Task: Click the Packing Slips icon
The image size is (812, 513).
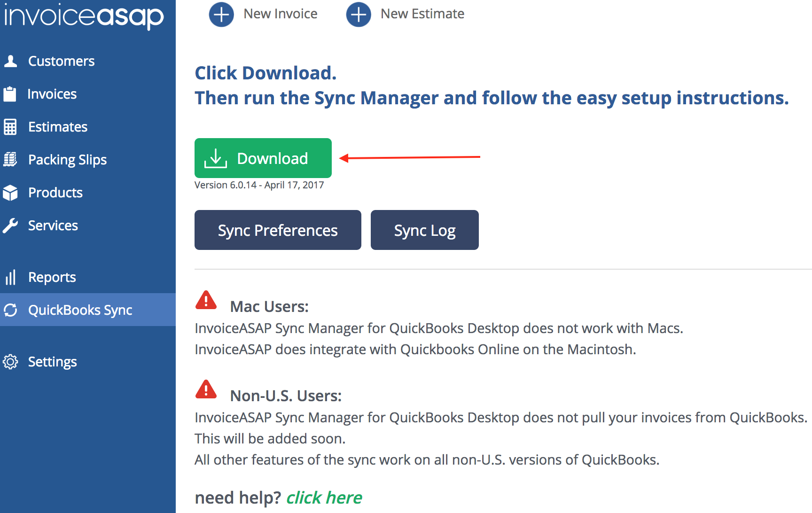Action: coord(11,159)
